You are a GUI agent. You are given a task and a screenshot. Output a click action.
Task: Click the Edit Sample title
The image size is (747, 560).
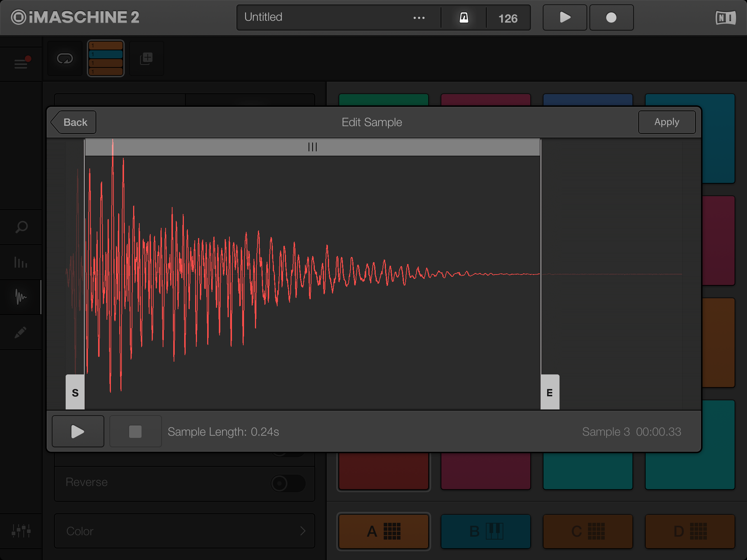(x=372, y=122)
